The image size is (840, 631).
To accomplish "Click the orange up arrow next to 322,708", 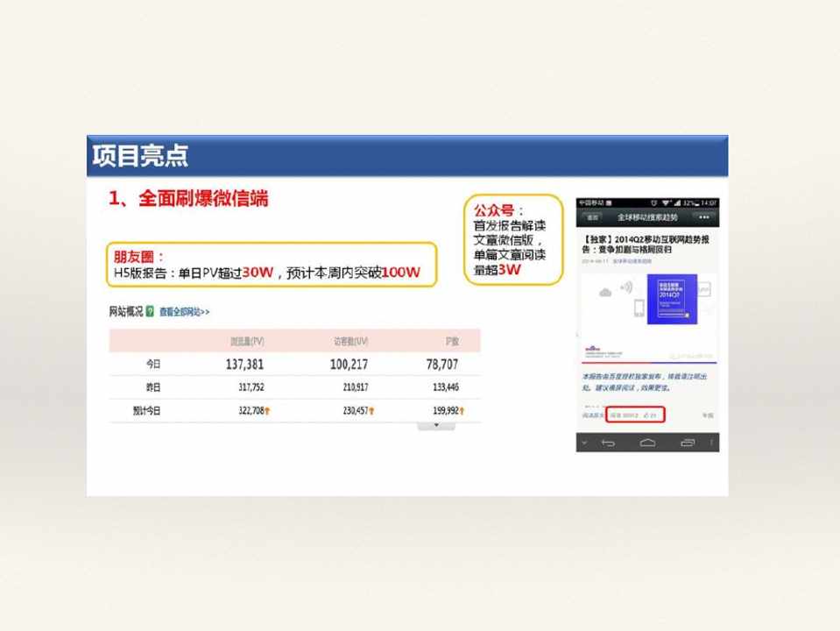I will [x=267, y=410].
